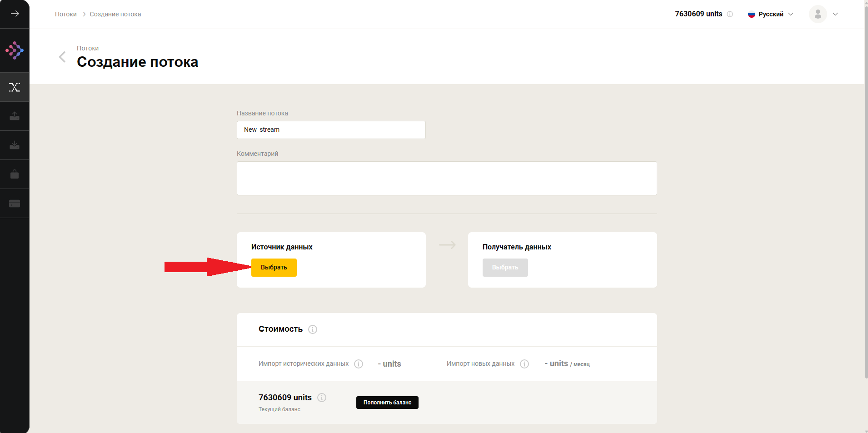Click the Источник данных card heading

point(282,247)
